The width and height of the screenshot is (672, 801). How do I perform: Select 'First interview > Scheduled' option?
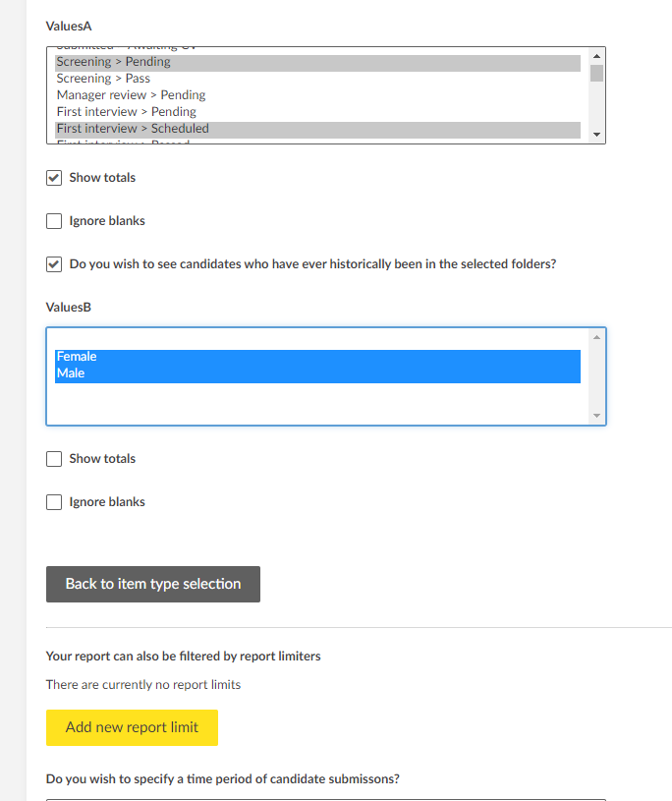pos(133,129)
